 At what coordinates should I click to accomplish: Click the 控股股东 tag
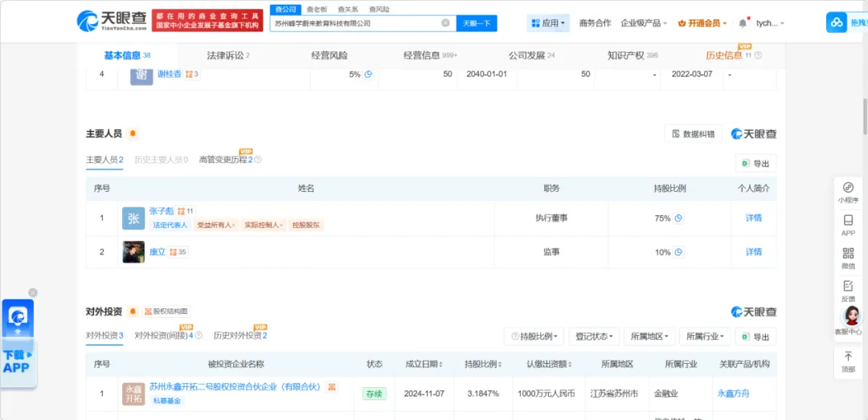(307, 225)
